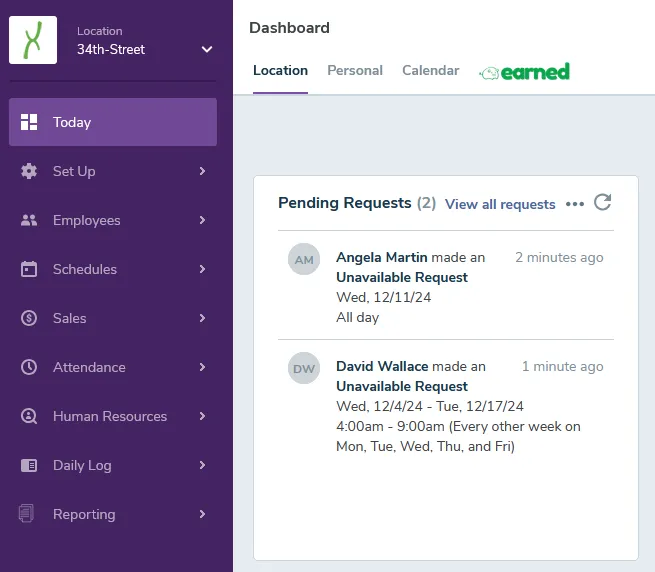Click the green X company logo
Screen dimensions: 655x572
point(33,40)
